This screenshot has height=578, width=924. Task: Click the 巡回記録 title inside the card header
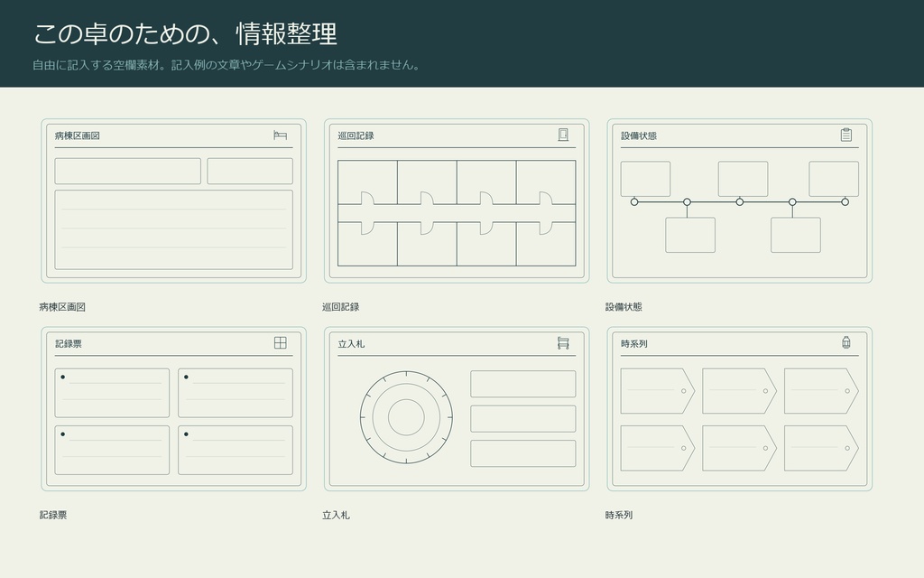[x=356, y=135]
